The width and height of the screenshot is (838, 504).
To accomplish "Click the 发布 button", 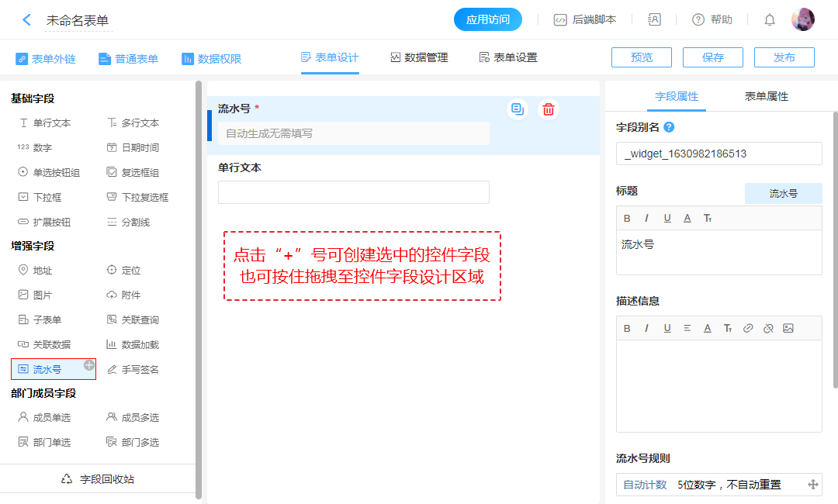I will [x=784, y=57].
